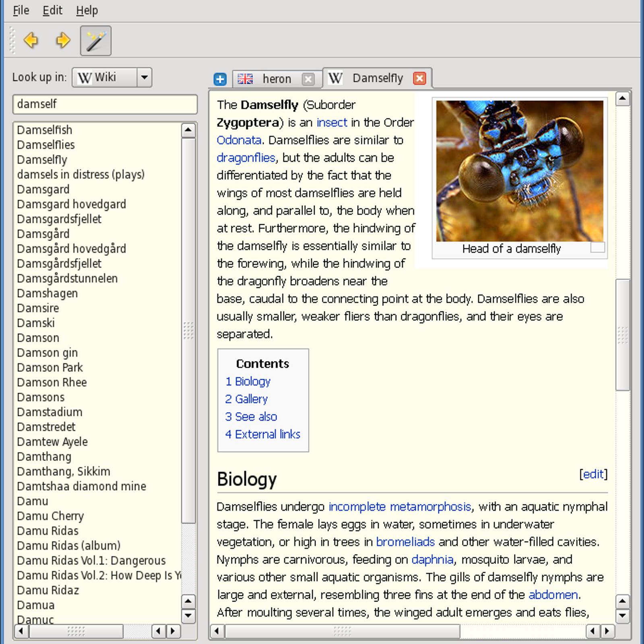
Task: Click word list scroll down arrow at bottom
Action: click(188, 616)
